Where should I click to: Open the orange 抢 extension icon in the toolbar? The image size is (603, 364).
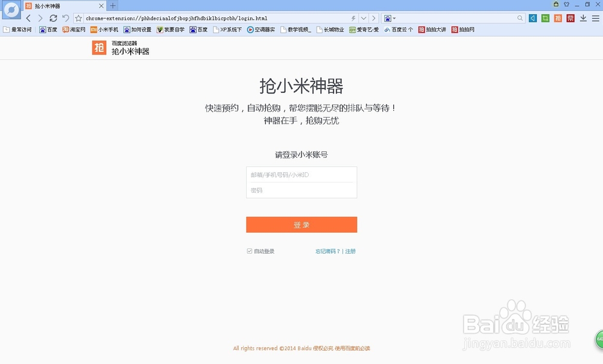click(x=558, y=18)
